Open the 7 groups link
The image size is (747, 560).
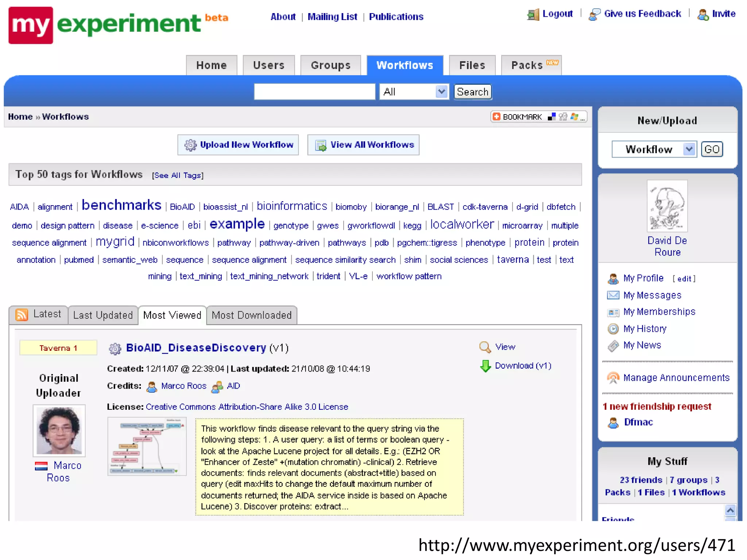688,480
